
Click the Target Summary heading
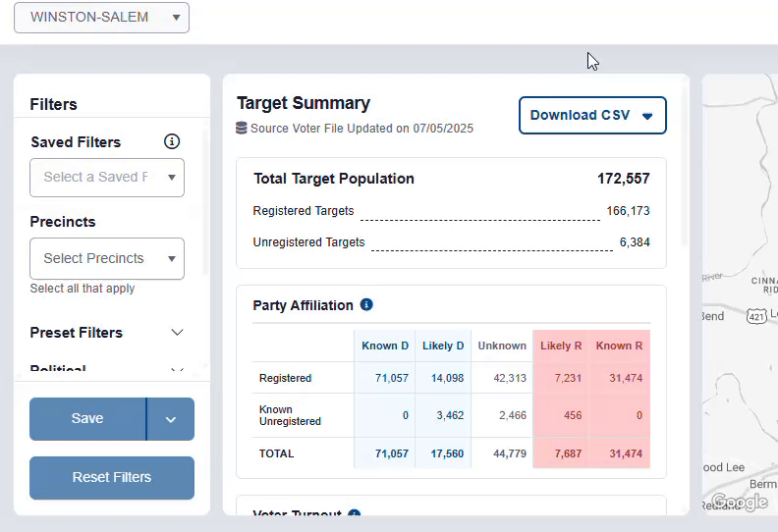point(304,103)
